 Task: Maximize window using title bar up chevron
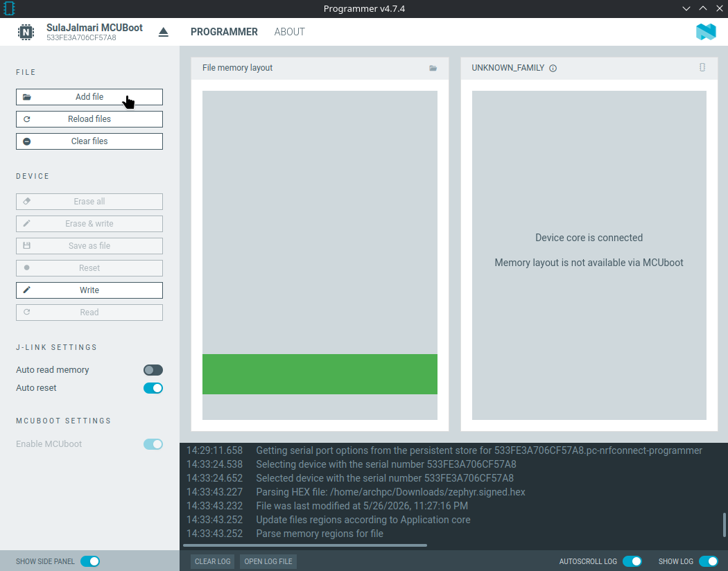703,8
